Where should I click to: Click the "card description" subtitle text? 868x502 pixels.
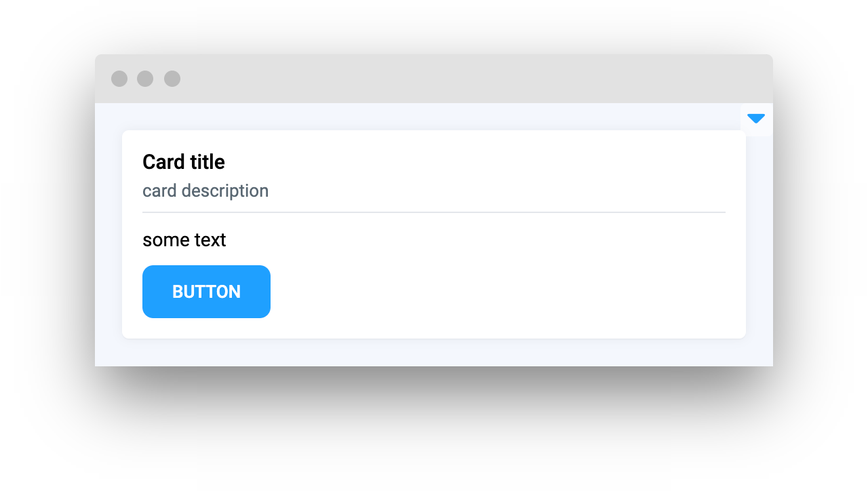click(205, 191)
